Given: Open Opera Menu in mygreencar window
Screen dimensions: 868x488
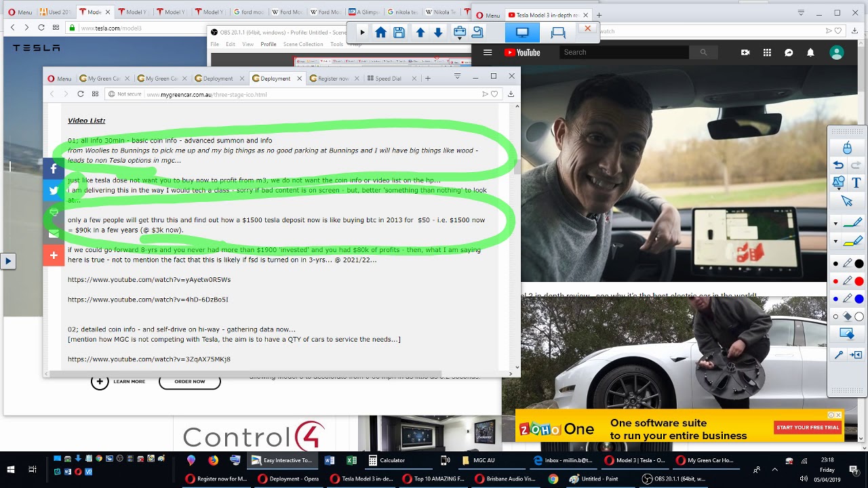Looking at the screenshot, I should (x=60, y=78).
